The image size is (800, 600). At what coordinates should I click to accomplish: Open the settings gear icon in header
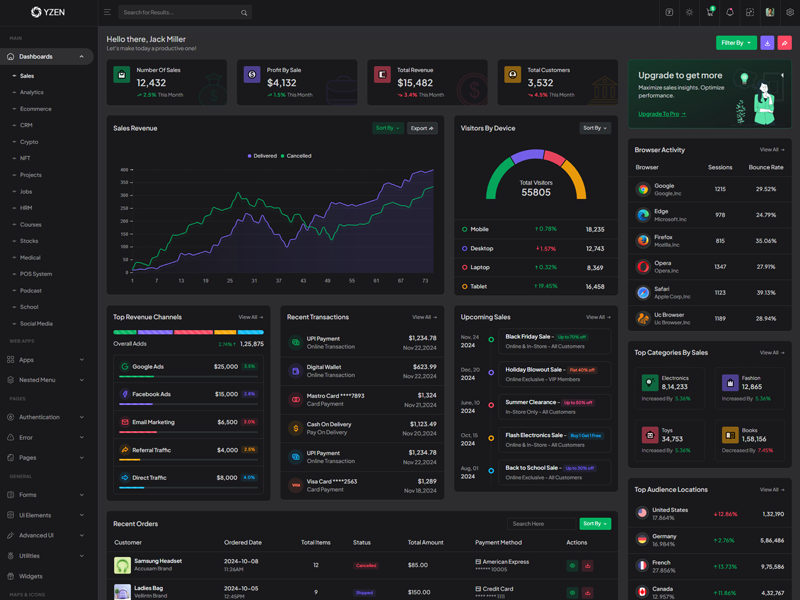tap(789, 13)
